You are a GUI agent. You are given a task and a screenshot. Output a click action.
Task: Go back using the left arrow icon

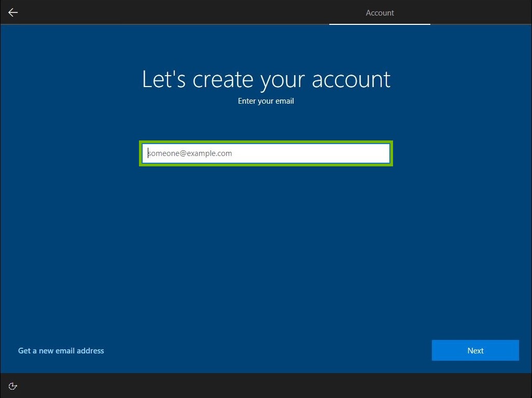tap(13, 12)
